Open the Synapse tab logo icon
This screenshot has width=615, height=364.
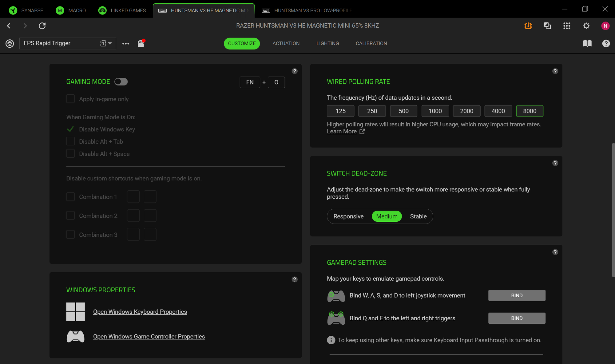pyautogui.click(x=13, y=10)
